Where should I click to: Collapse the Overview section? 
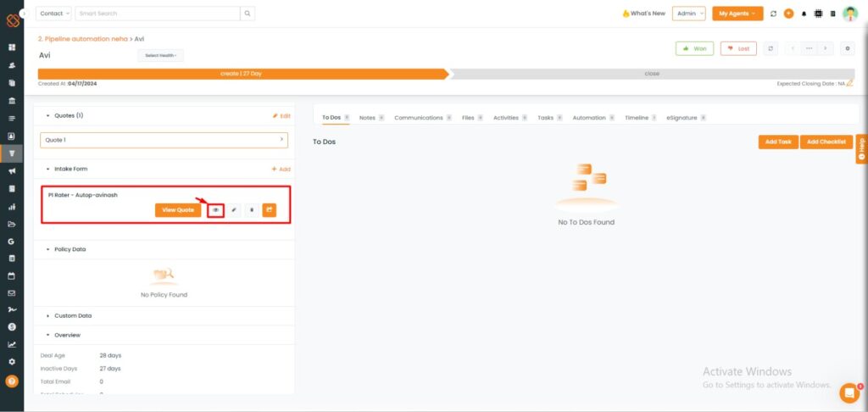pos(48,335)
